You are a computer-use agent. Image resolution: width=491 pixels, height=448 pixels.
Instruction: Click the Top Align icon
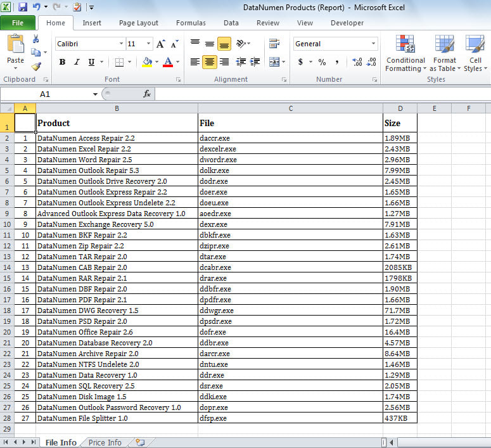click(x=195, y=43)
